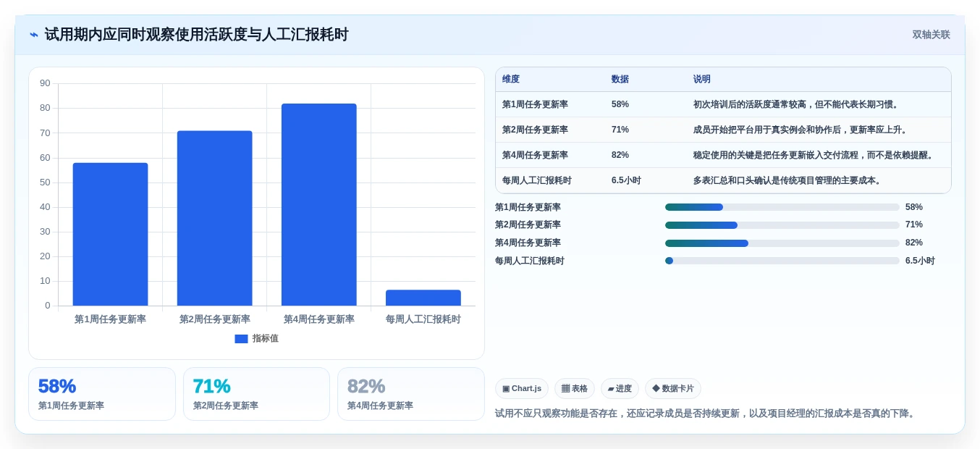
Task: Click the 第2周任务更新率 x-axis label
Action: coord(214,319)
